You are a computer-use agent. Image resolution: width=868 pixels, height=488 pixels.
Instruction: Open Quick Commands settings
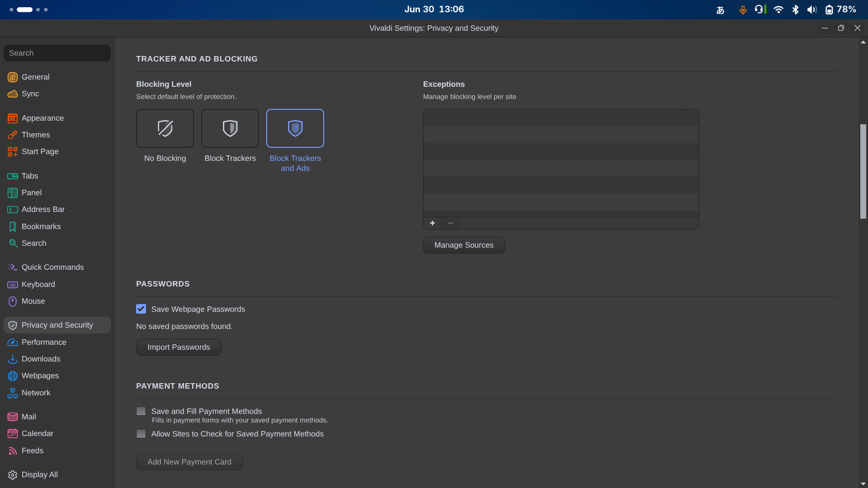click(57, 267)
